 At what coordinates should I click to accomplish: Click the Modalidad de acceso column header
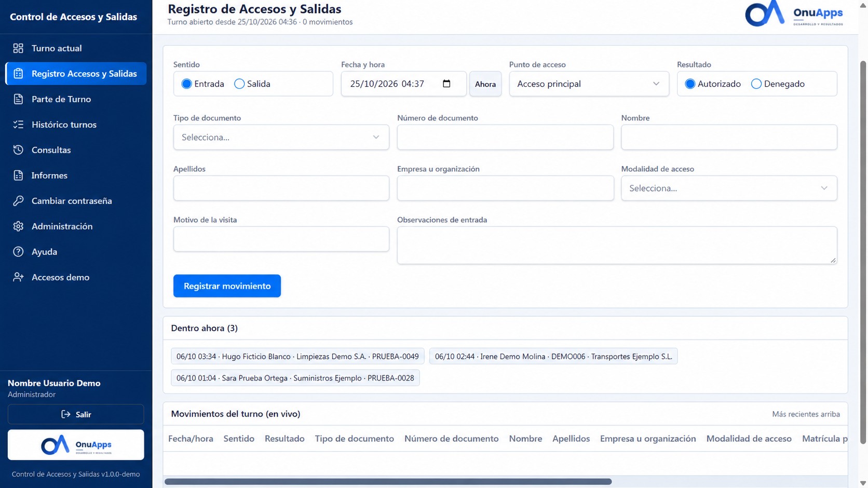click(x=749, y=439)
